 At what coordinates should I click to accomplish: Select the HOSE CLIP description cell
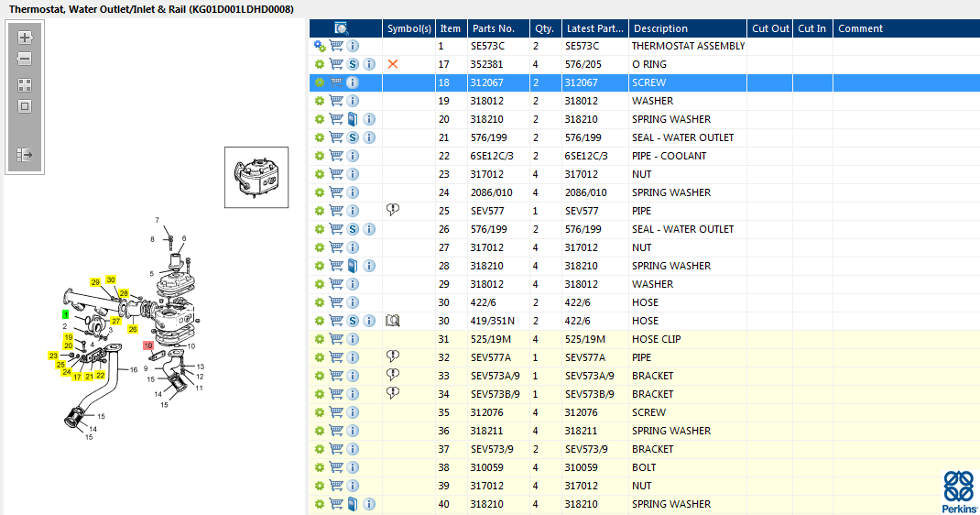(x=688, y=339)
